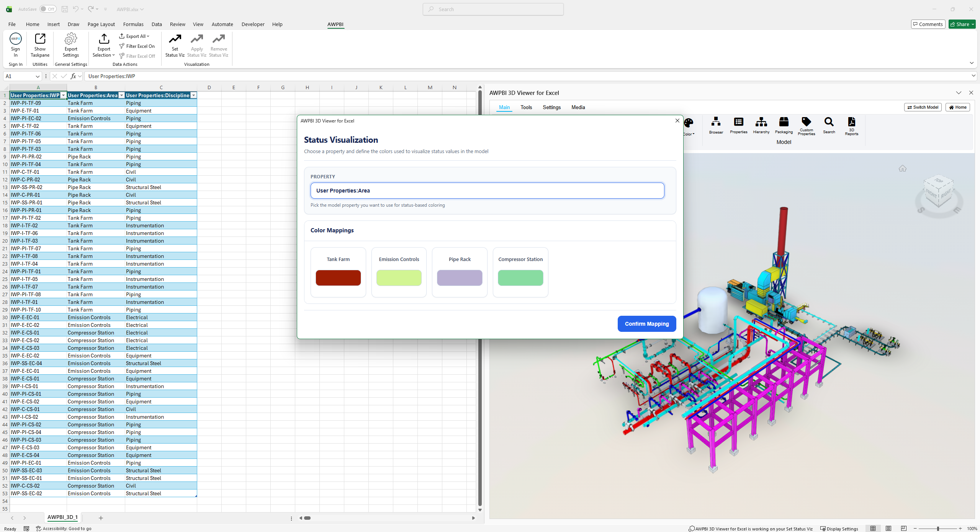Open the Hierarchy tool
This screenshot has height=532, width=980.
tap(761, 126)
